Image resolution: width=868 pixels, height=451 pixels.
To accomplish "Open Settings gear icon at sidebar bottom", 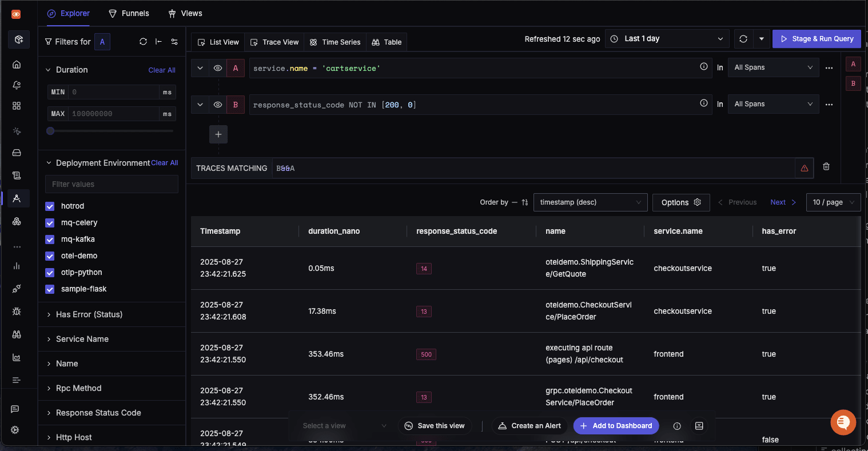I will point(15,430).
